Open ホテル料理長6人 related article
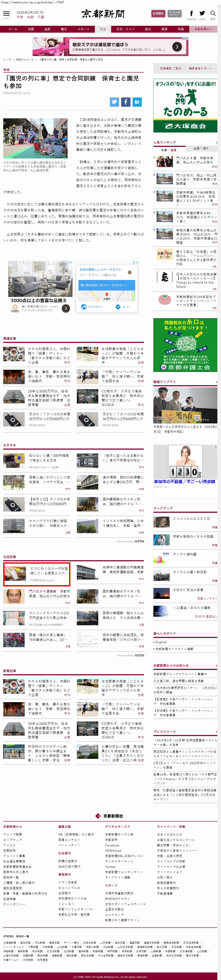Viewport: 221px width, 980px height. coord(49,355)
